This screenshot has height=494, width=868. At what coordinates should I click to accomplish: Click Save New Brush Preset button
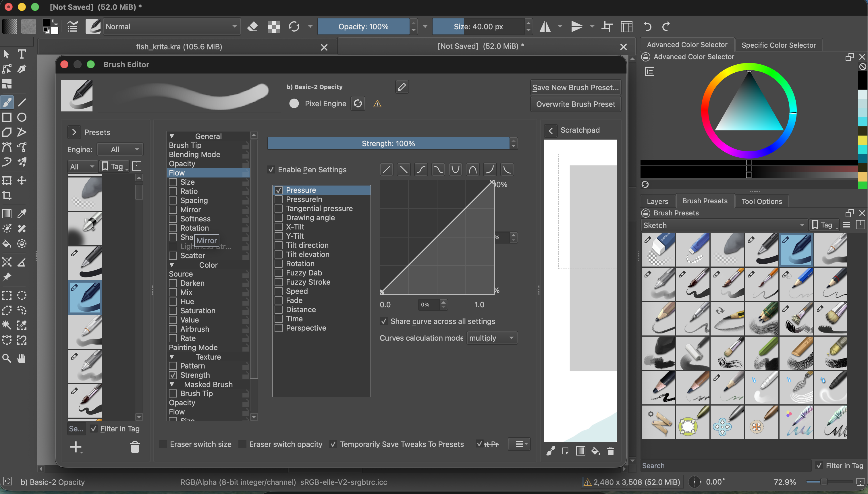click(x=576, y=88)
